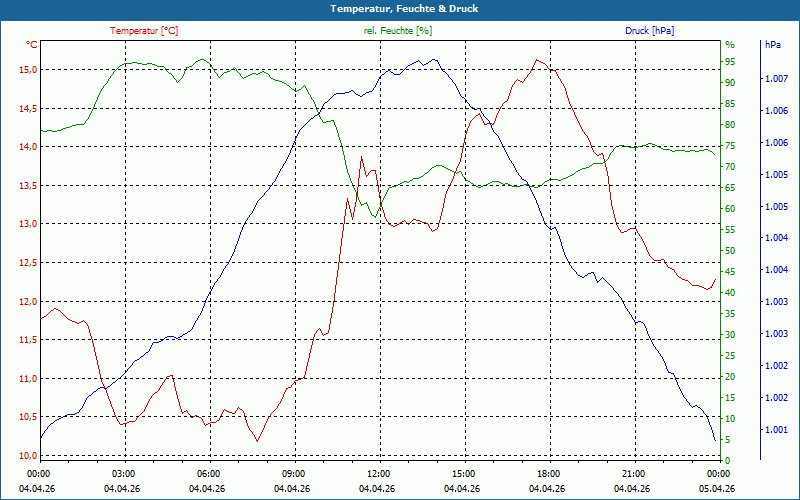Click the '12:00' time axis label
The width and height of the screenshot is (800, 500).
click(x=377, y=473)
